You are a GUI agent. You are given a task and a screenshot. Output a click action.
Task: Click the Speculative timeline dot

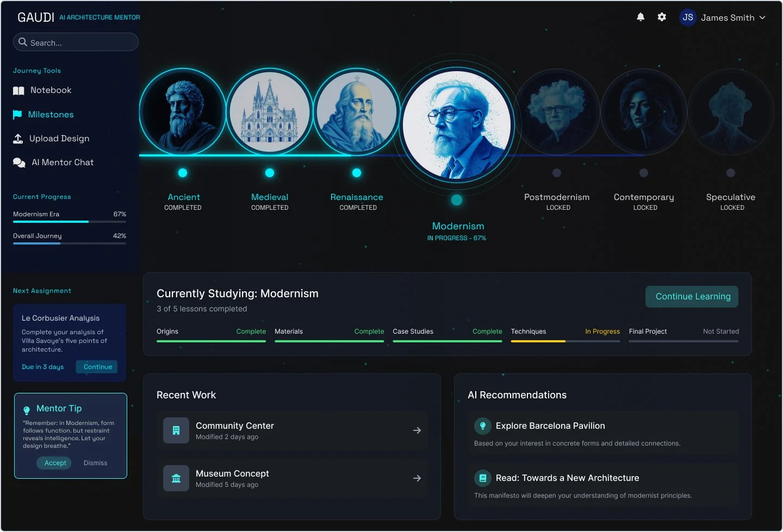tap(731, 173)
